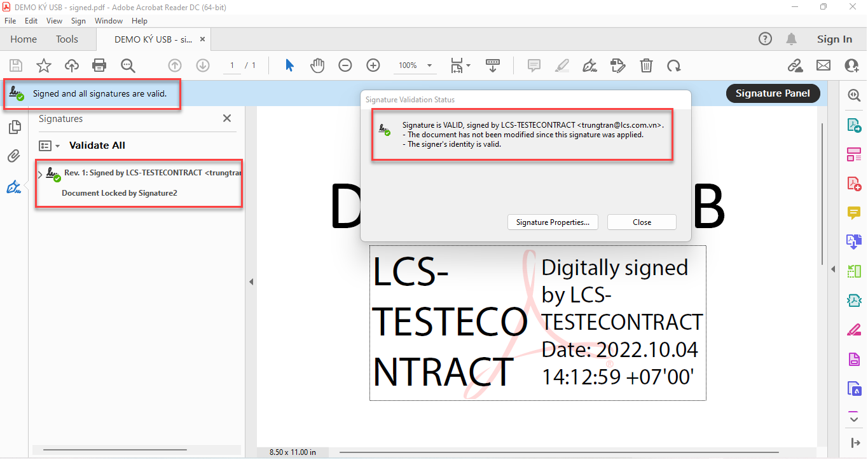Open the View menu
Viewport: 868px width, 460px height.
[55, 21]
